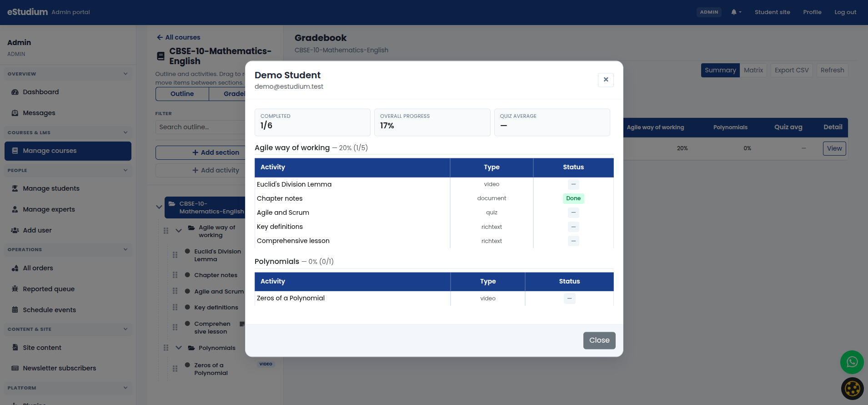Viewport: 868px width, 405px height.
Task: Click the Newsletter subscribers icon
Action: point(15,368)
